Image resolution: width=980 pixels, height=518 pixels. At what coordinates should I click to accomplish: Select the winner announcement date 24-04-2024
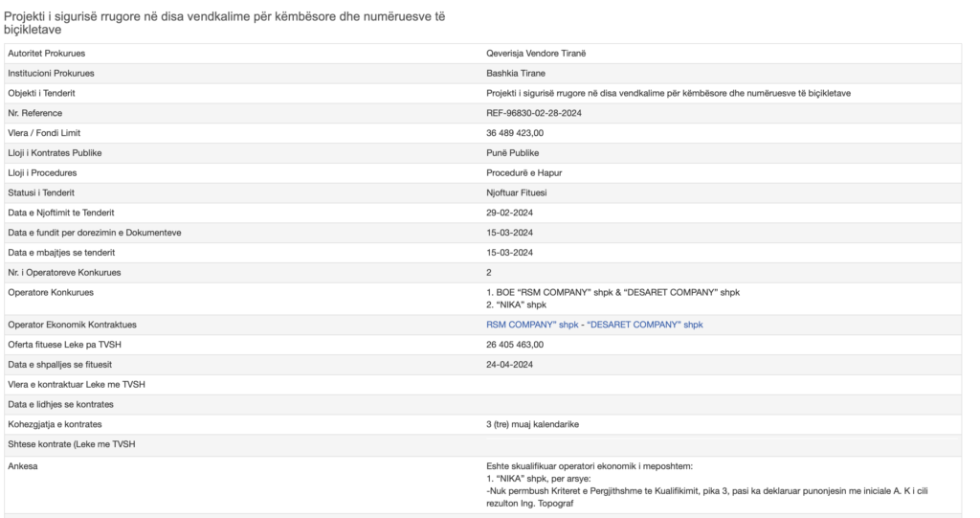coord(509,366)
